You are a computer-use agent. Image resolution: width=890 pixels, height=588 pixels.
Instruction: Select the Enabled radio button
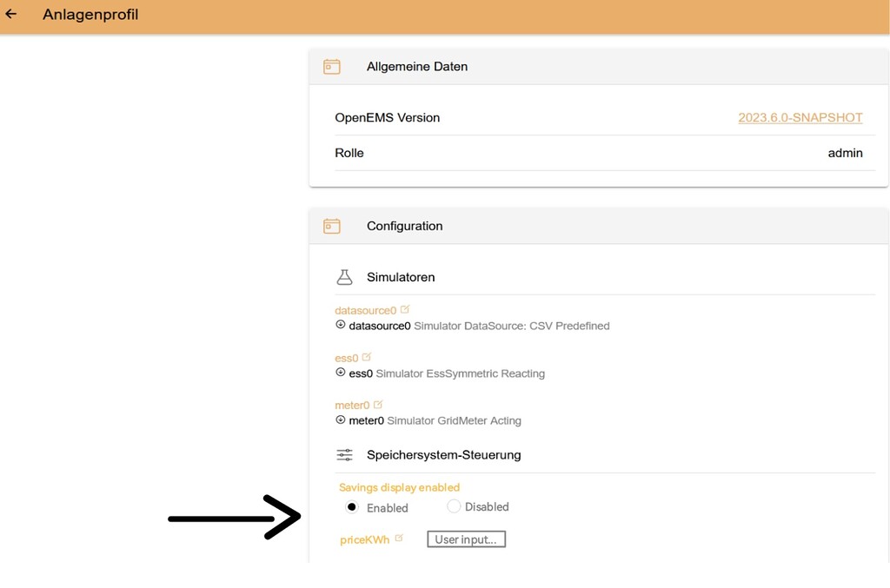pyautogui.click(x=351, y=506)
